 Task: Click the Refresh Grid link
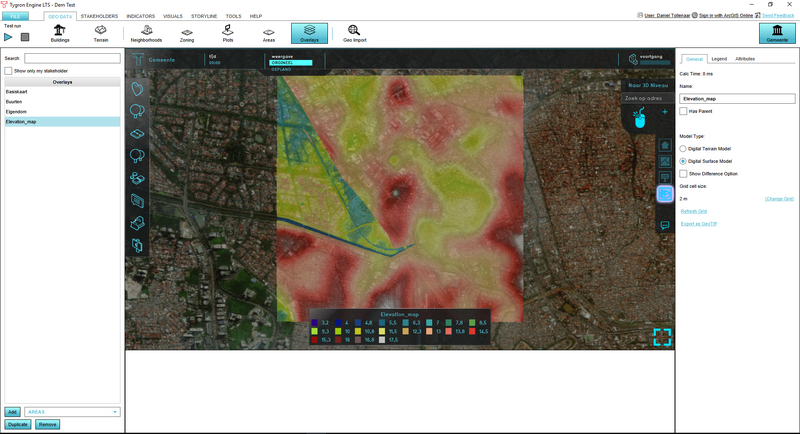tap(693, 211)
